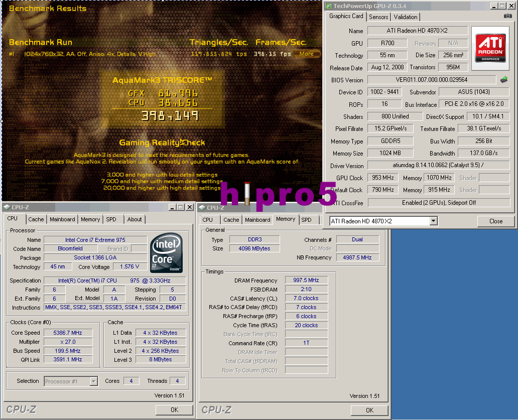Click the Channels # Dual value
The image size is (518, 420).
[357, 239]
